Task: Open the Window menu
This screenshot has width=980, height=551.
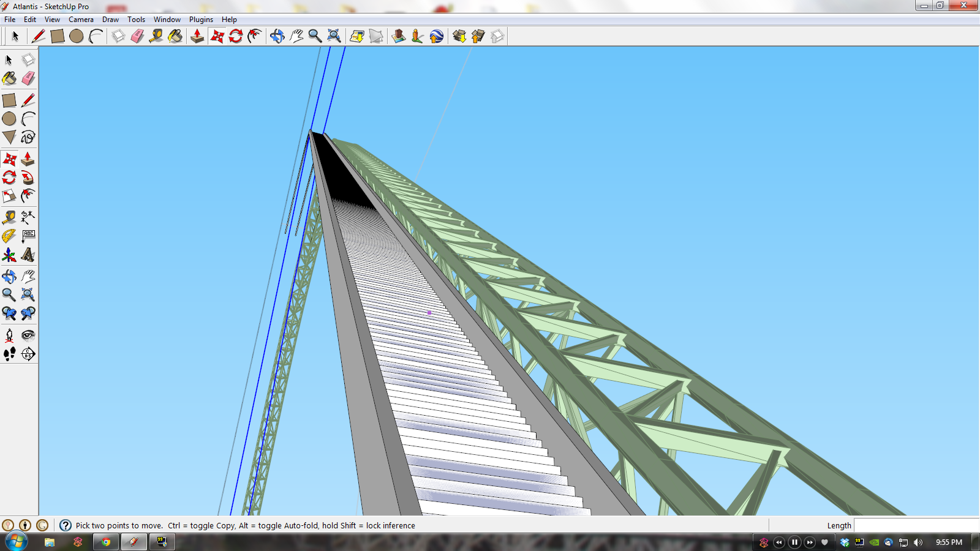Action: [167, 20]
